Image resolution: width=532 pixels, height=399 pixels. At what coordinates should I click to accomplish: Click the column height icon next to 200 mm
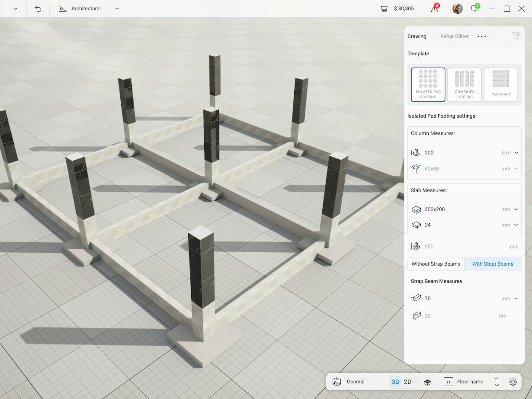(415, 153)
